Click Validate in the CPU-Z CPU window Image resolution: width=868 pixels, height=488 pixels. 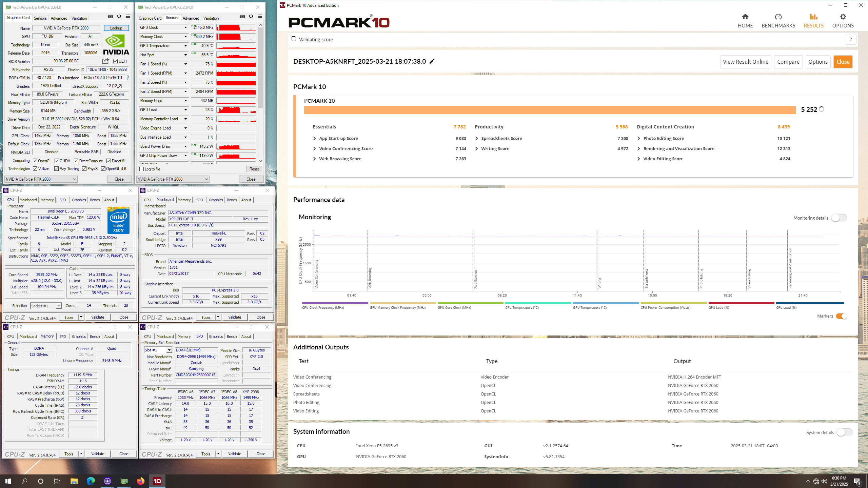pyautogui.click(x=98, y=317)
